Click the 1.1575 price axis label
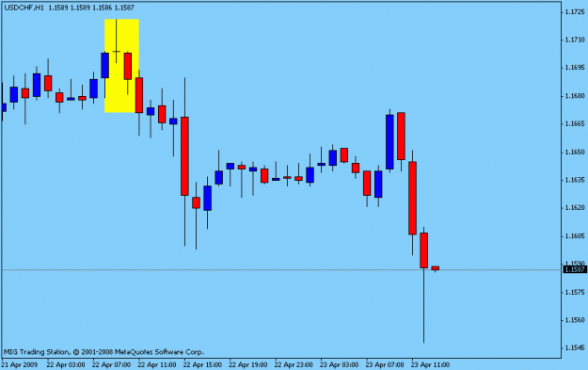The image size is (588, 370). [x=575, y=292]
